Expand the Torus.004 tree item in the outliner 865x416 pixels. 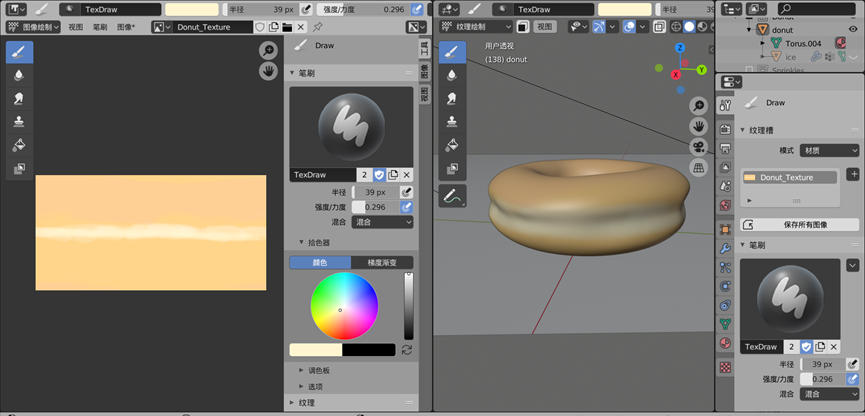tap(762, 43)
